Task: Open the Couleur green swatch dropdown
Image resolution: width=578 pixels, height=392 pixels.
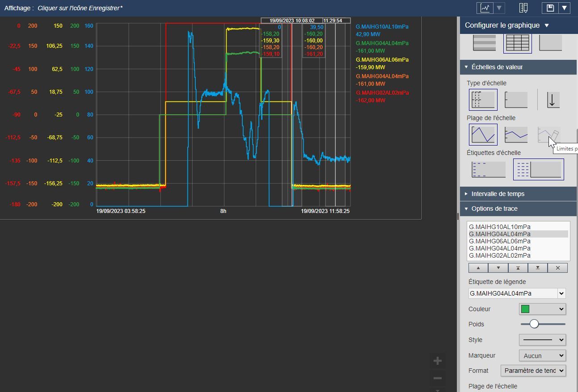Action: coord(542,309)
